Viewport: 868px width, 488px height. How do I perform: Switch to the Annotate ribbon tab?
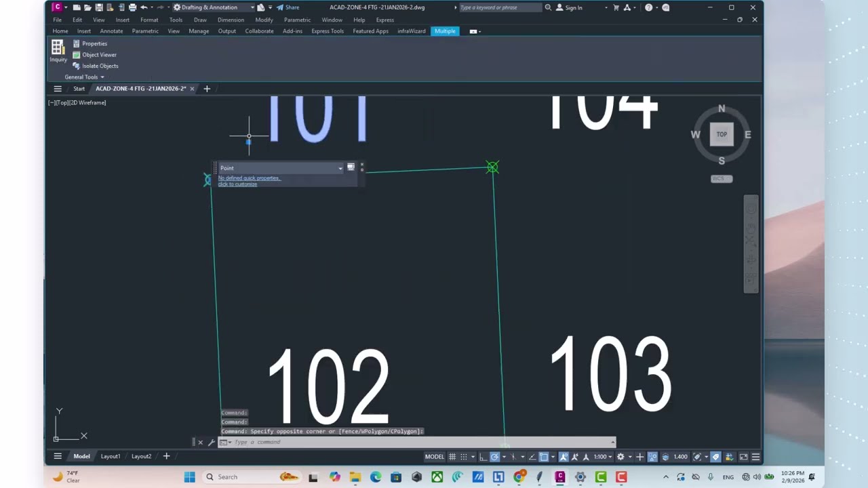click(x=111, y=31)
